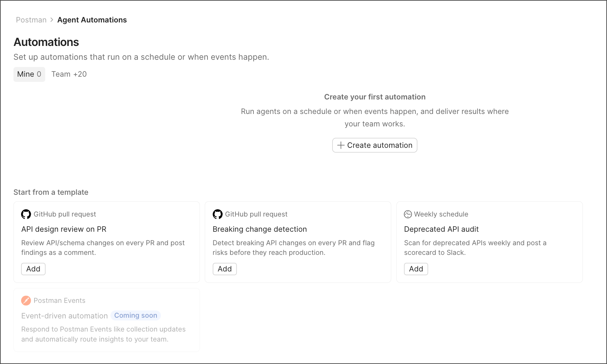Click the "API design review on PR" title
The image size is (607, 364).
tap(64, 229)
